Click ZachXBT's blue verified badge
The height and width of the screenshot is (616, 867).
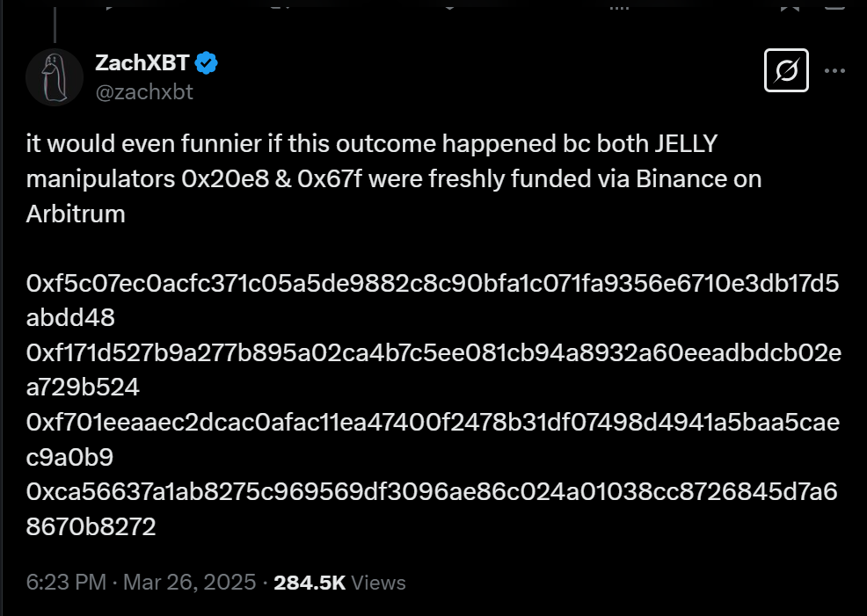pyautogui.click(x=204, y=62)
